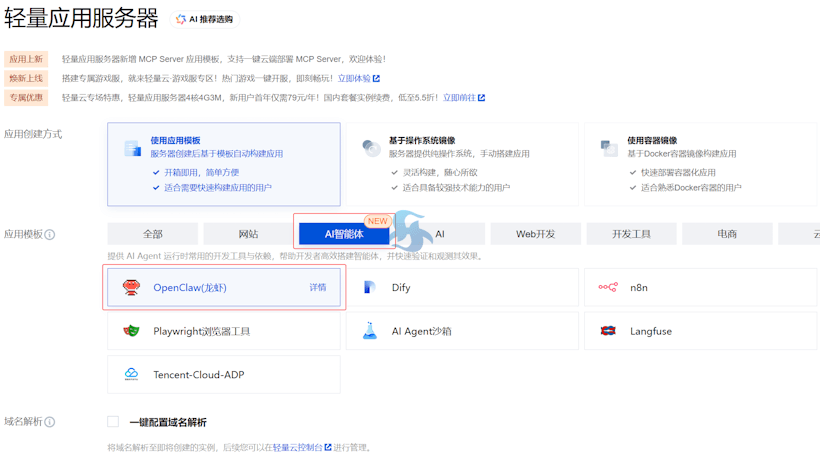The width and height of the screenshot is (820, 461).
Task: Switch to the AI智能体 template tab
Action: [344, 234]
